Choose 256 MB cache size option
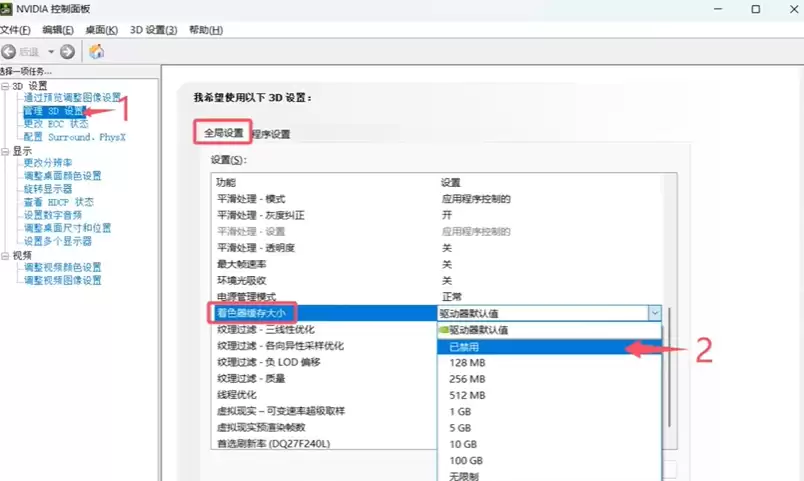 coord(550,379)
